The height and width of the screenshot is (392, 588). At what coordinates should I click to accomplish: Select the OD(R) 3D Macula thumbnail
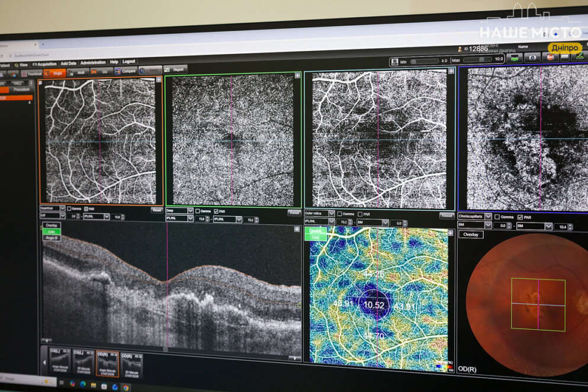(131, 365)
